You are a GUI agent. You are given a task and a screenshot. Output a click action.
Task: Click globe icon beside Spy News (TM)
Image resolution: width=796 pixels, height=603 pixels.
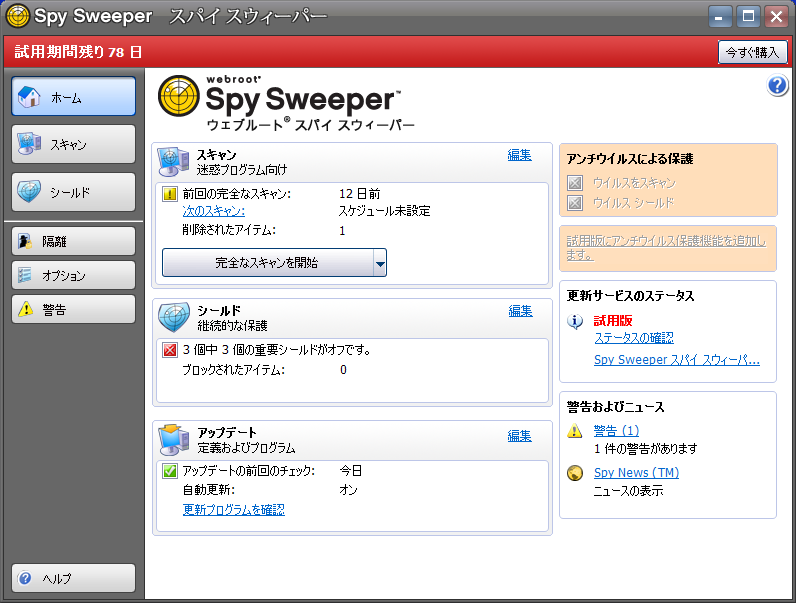tap(575, 473)
